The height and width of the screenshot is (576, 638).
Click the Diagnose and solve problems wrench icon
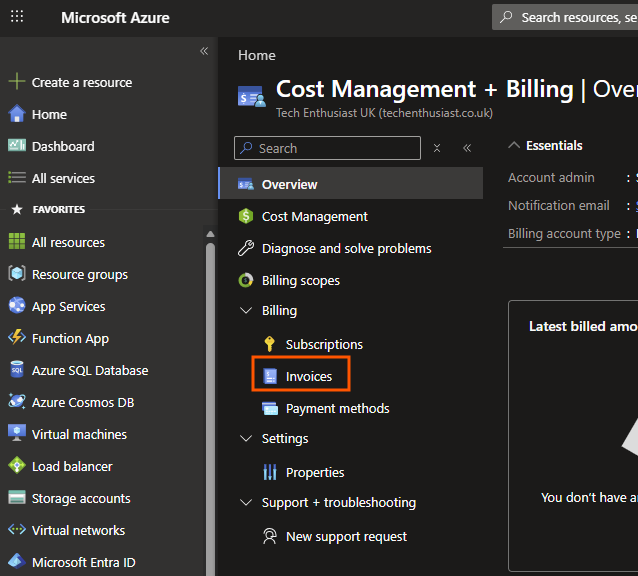tap(246, 248)
